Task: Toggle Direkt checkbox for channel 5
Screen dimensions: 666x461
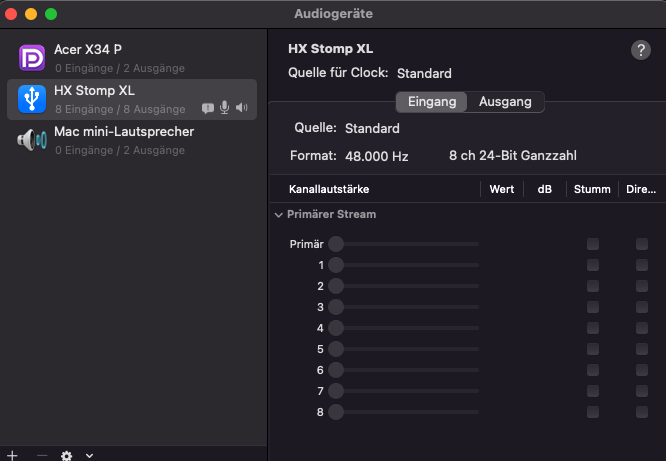Action: (x=642, y=349)
